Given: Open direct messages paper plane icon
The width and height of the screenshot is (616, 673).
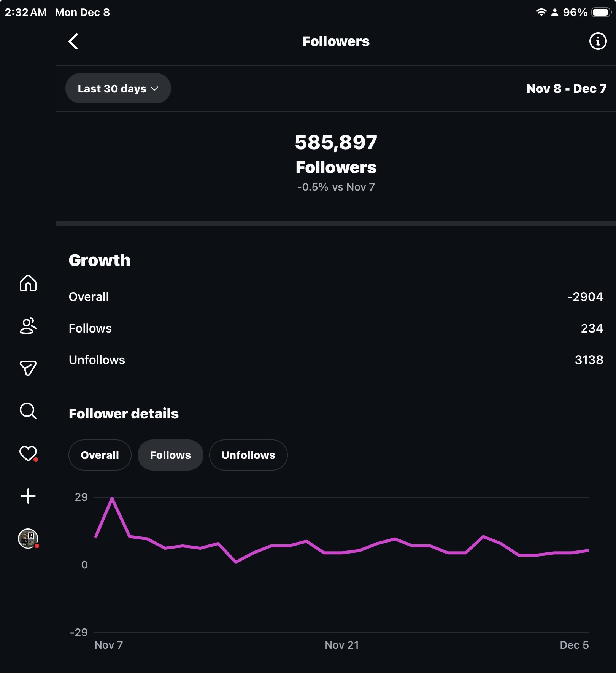Looking at the screenshot, I should [28, 368].
